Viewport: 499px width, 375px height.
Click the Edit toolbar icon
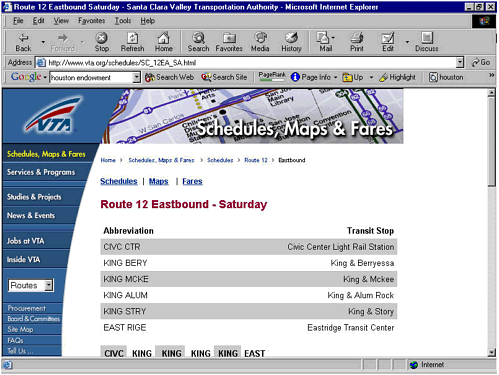(388, 42)
